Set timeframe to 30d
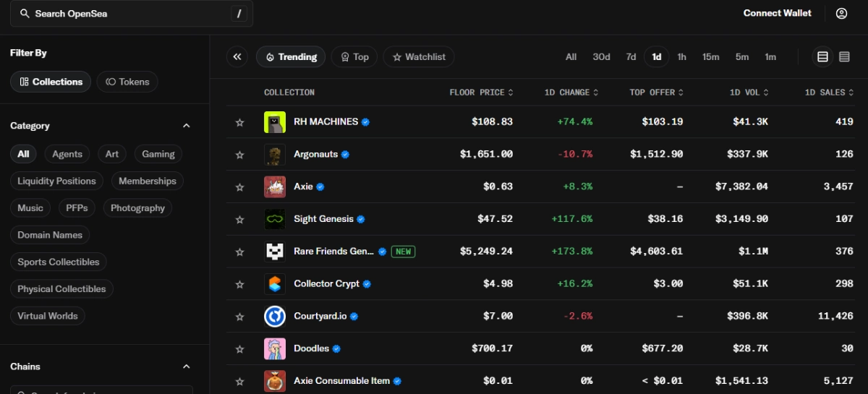 click(601, 56)
